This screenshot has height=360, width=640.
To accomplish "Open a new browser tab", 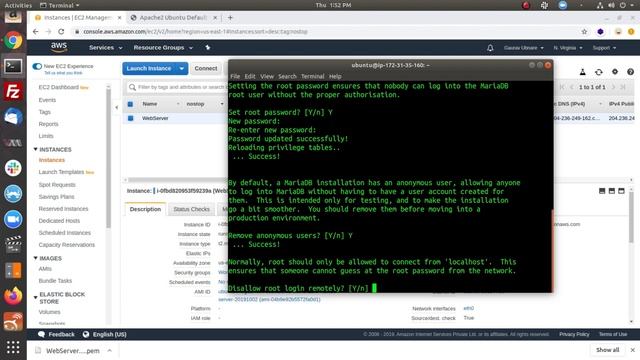I will pos(230,18).
